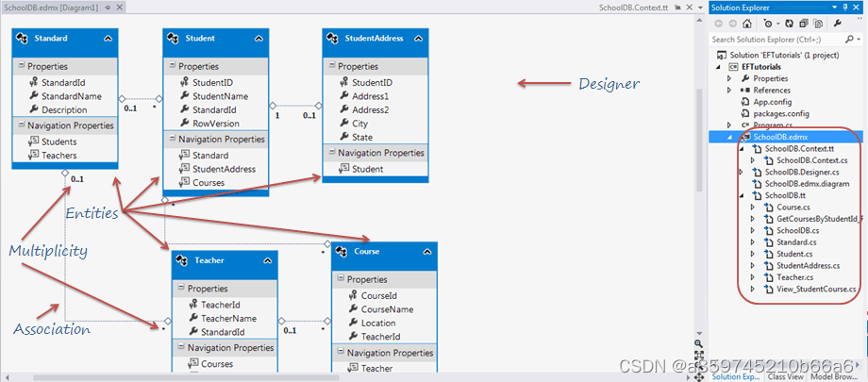Collapse All items in Solution Explorer

[804, 24]
